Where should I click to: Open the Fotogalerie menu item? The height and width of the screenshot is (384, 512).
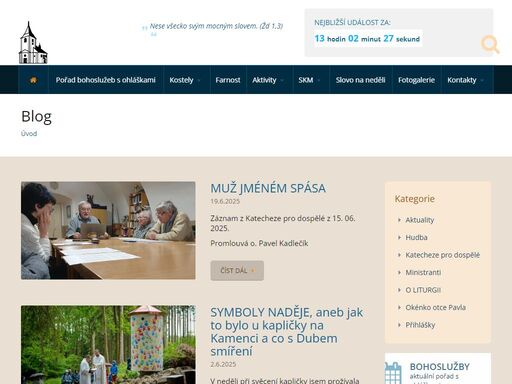pos(416,80)
